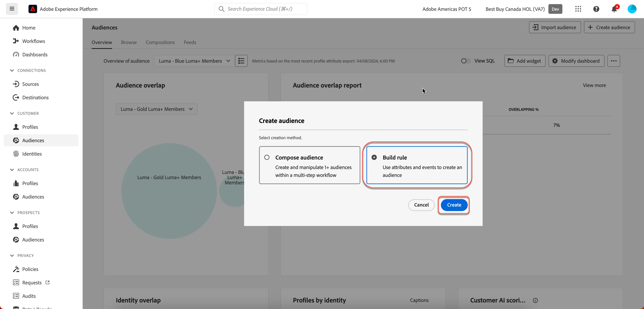
Task: Open Dashboards in the sidebar
Action: coord(35,55)
